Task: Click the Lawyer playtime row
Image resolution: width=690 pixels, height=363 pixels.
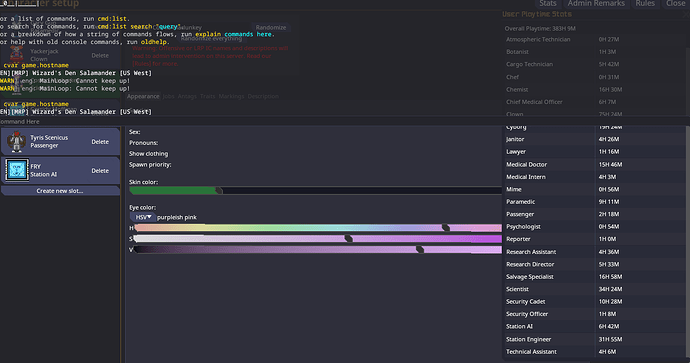Action: pyautogui.click(x=594, y=151)
